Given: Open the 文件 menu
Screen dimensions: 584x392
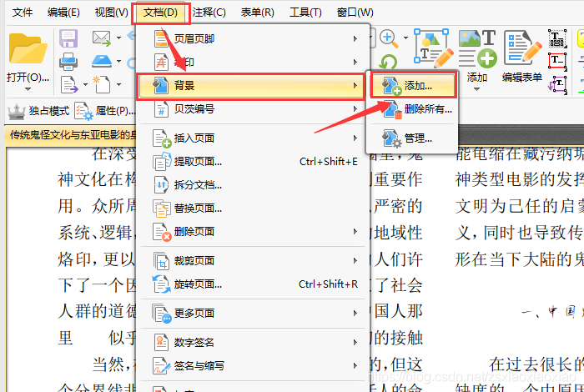Looking at the screenshot, I should [23, 13].
